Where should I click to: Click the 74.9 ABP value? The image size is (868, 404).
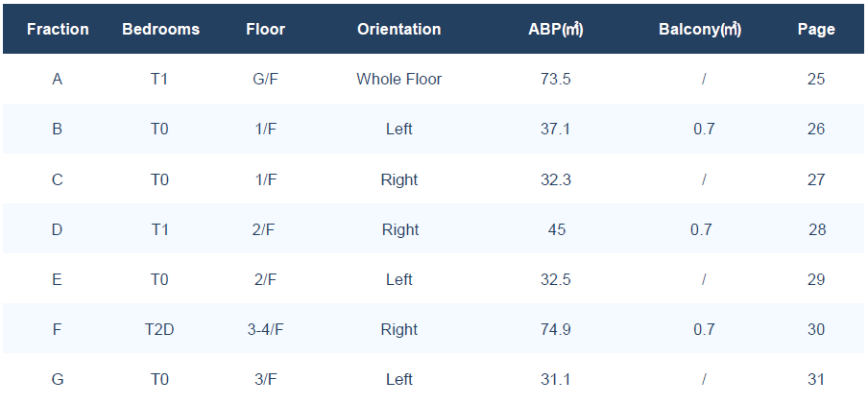point(556,329)
